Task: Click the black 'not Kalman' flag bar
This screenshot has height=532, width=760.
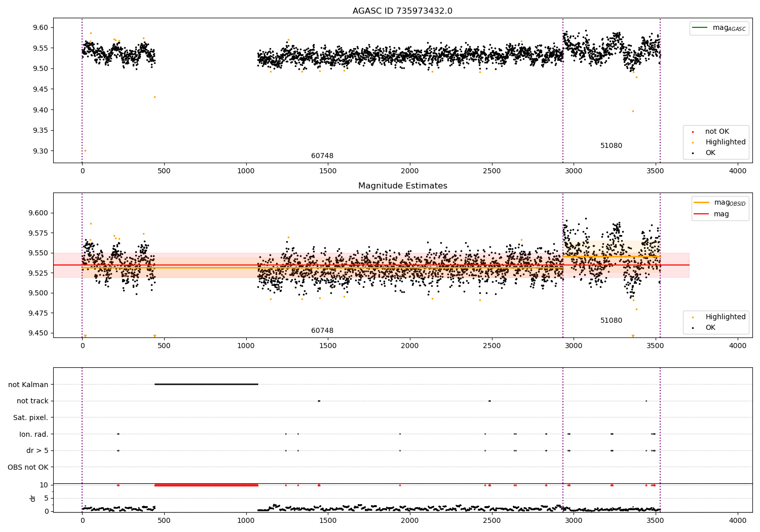Action: [x=206, y=385]
